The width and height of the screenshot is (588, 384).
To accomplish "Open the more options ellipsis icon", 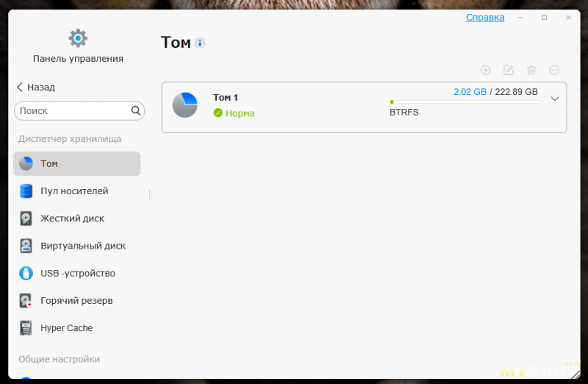I will click(x=555, y=70).
